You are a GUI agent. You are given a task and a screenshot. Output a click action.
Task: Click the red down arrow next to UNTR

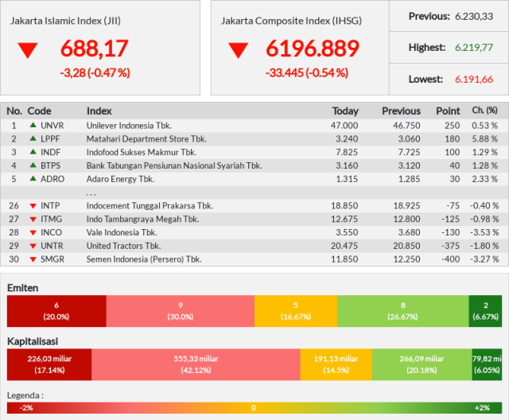pos(33,246)
